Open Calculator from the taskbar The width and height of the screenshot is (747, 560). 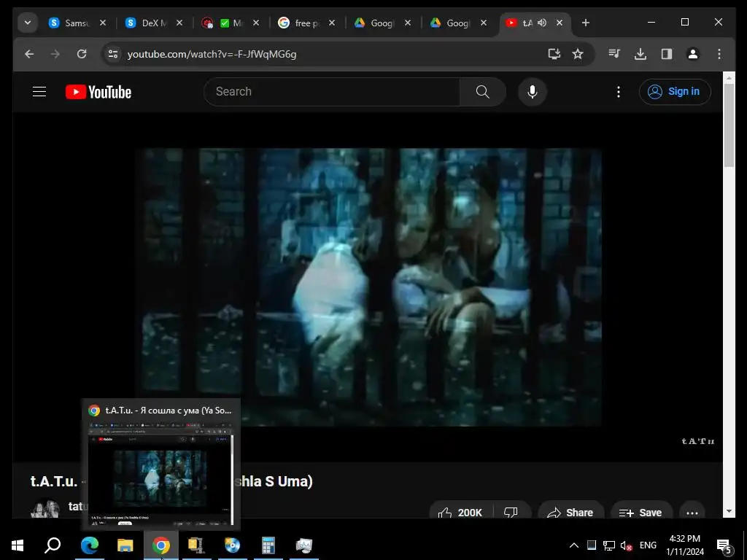(268, 545)
